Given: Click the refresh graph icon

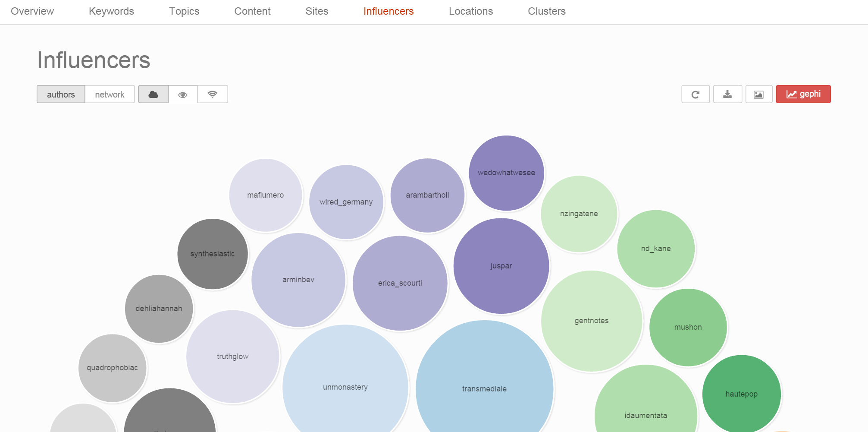Looking at the screenshot, I should pyautogui.click(x=695, y=95).
